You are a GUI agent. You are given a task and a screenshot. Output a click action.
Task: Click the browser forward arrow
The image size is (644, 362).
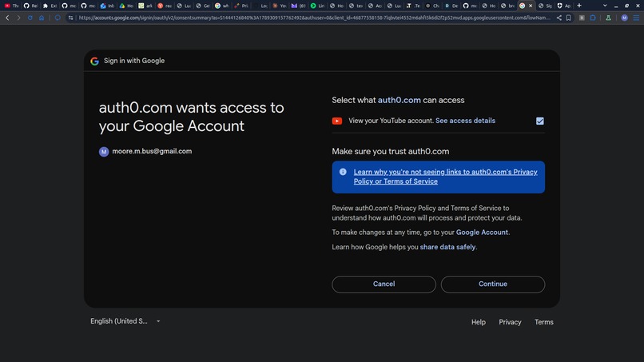[18, 18]
